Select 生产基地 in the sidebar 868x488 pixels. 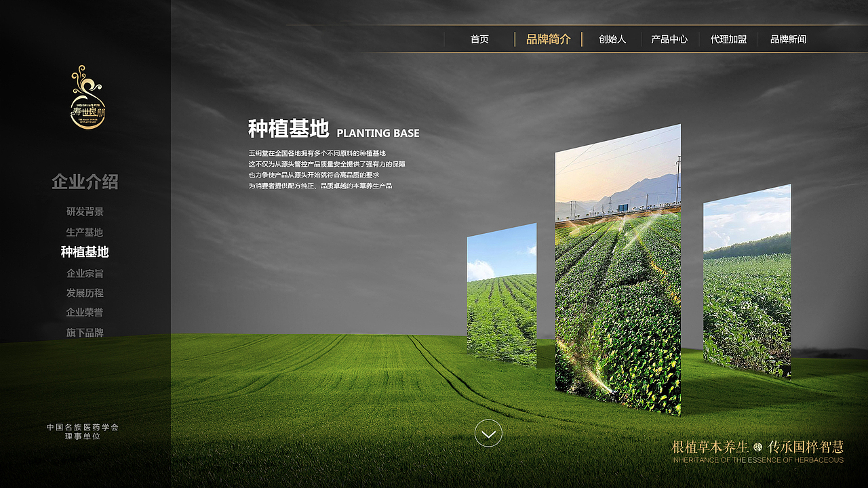(85, 232)
